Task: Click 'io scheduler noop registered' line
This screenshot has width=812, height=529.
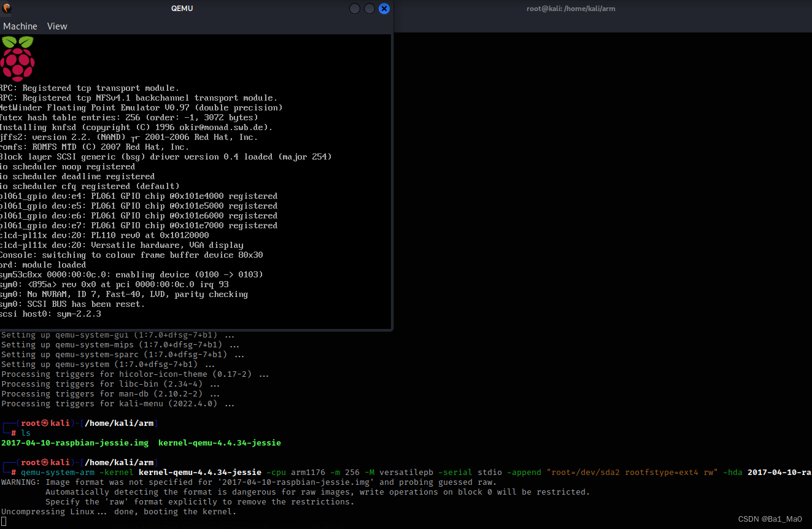Action: (x=68, y=167)
